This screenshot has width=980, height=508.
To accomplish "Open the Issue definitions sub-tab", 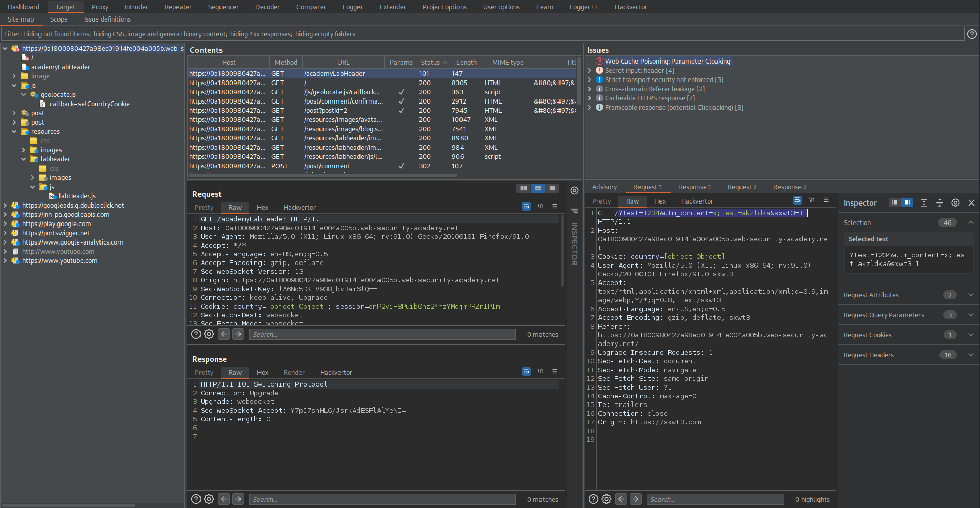I will (107, 19).
